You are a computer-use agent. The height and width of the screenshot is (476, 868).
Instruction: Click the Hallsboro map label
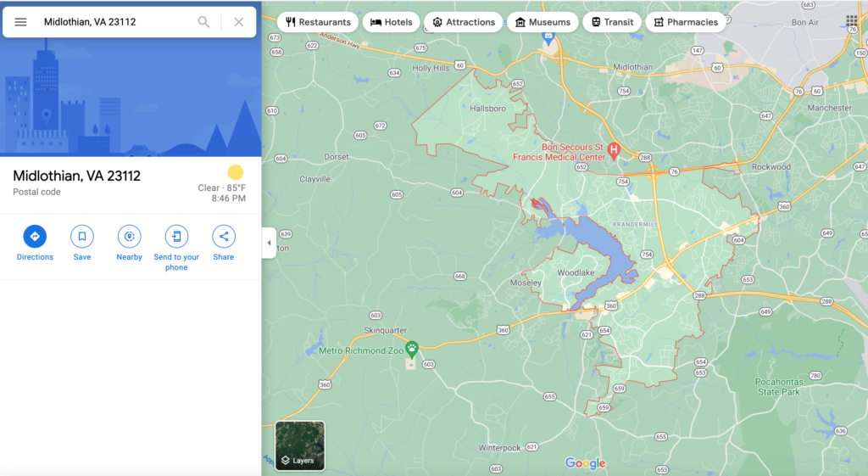tap(487, 109)
